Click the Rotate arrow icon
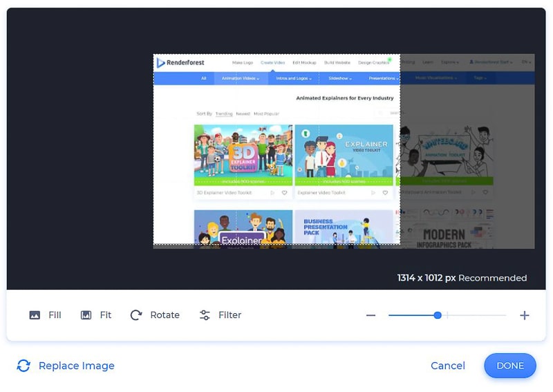The width and height of the screenshot is (553, 392). pos(136,315)
